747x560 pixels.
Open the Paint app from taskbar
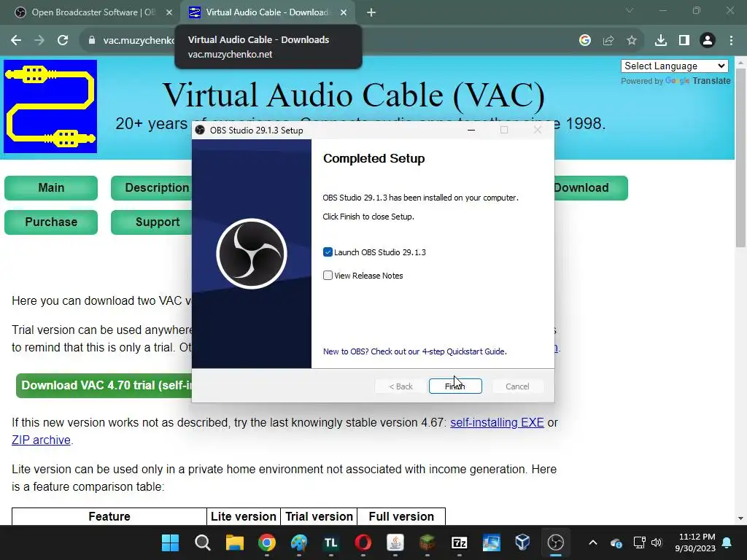point(298,542)
